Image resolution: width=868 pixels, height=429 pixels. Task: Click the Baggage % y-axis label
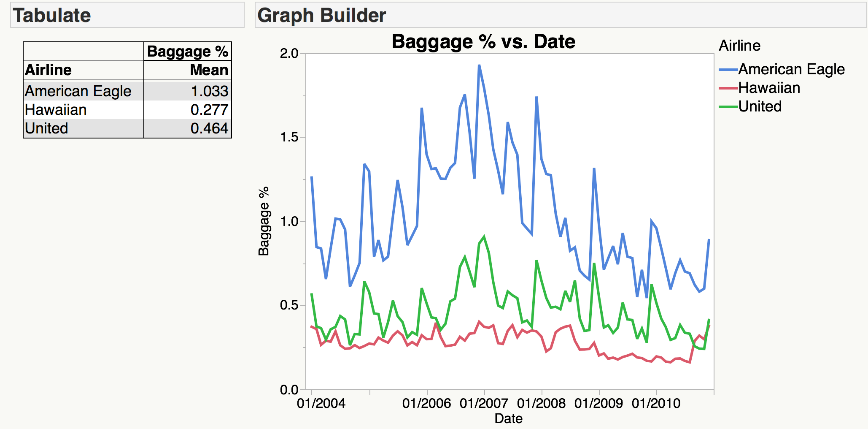click(264, 221)
